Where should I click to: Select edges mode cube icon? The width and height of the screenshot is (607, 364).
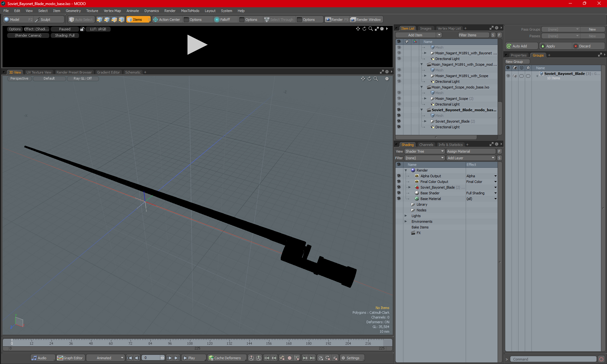pos(107,20)
